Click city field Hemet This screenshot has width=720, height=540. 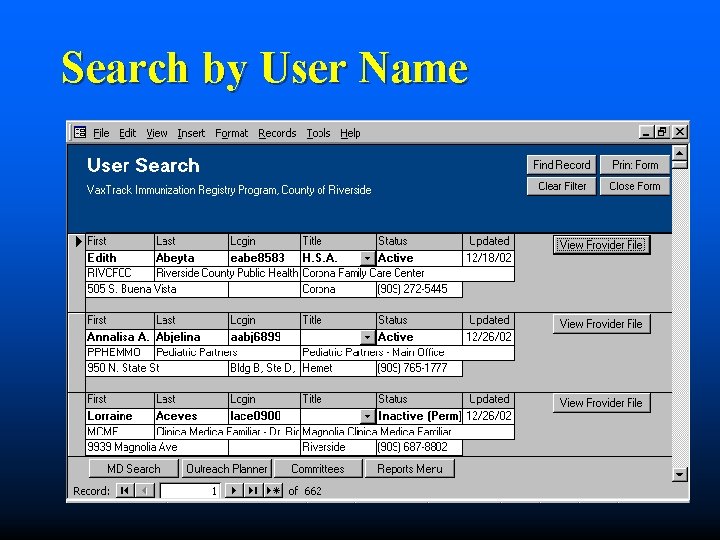tap(338, 369)
